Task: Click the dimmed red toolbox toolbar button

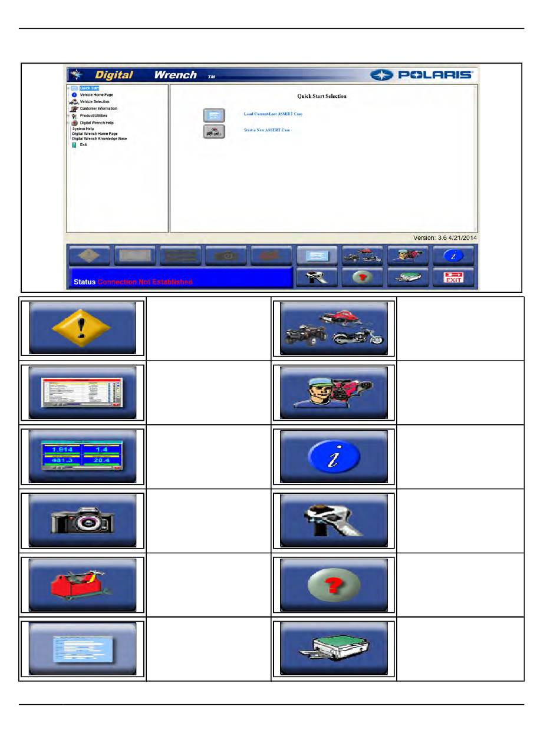Action: point(271,256)
